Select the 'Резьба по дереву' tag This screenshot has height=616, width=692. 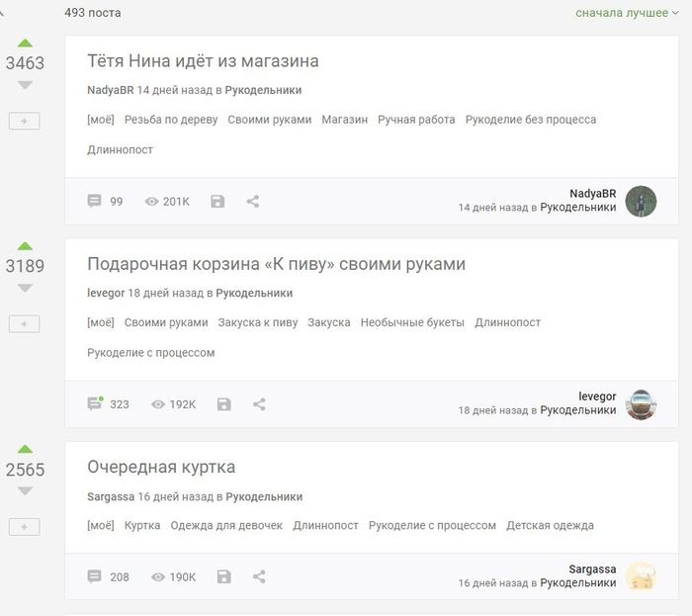click(171, 120)
